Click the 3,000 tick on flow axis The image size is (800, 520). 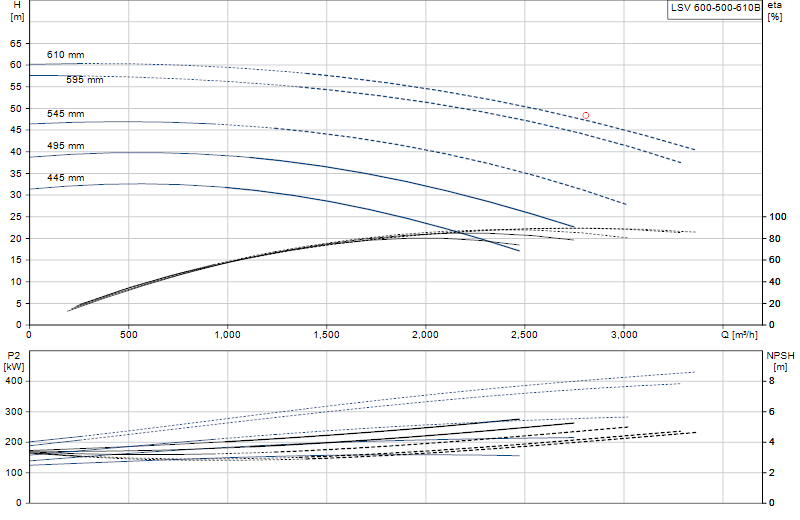coord(624,335)
